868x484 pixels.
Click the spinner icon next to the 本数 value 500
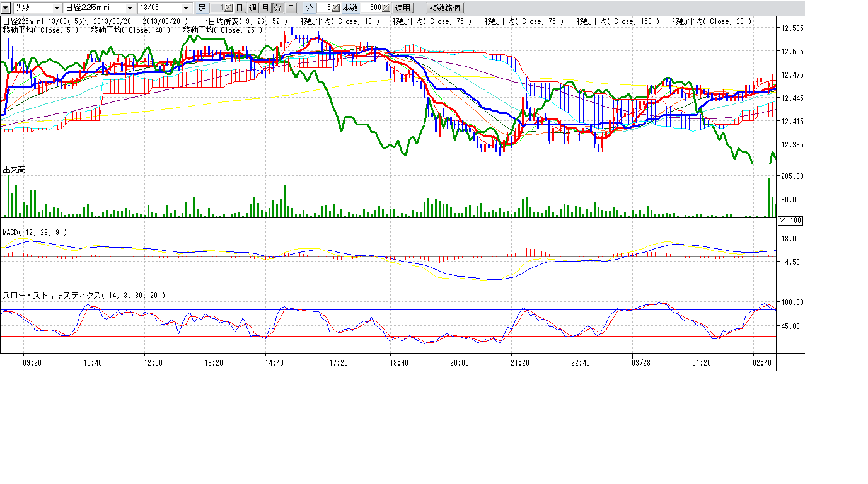click(x=386, y=8)
